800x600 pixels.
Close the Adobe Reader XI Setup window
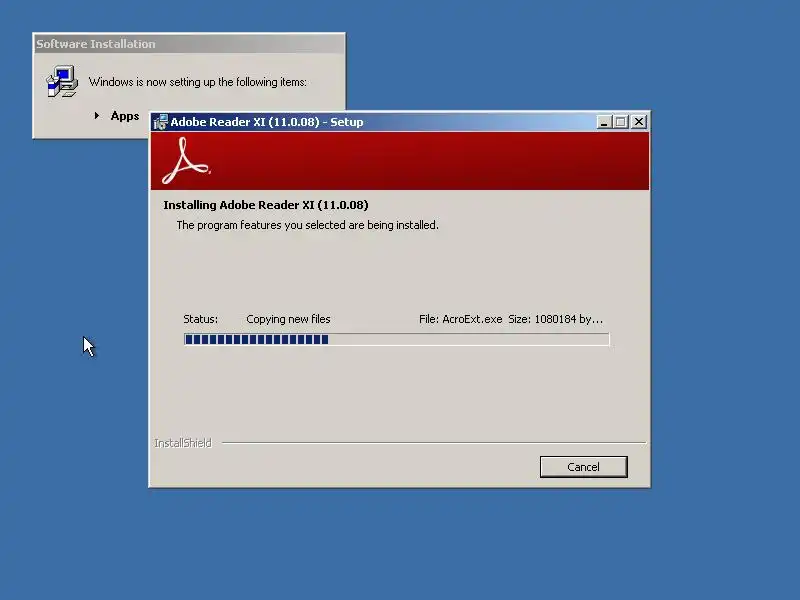point(639,122)
